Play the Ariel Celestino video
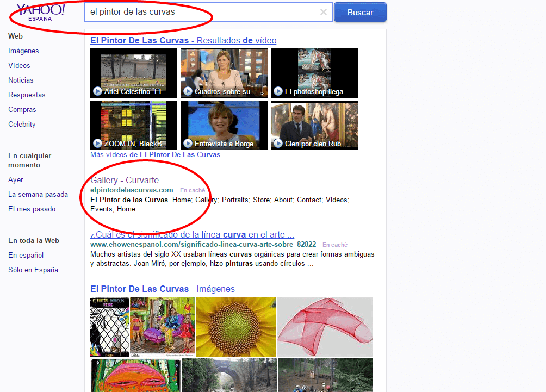546x392 pixels. coord(134,73)
